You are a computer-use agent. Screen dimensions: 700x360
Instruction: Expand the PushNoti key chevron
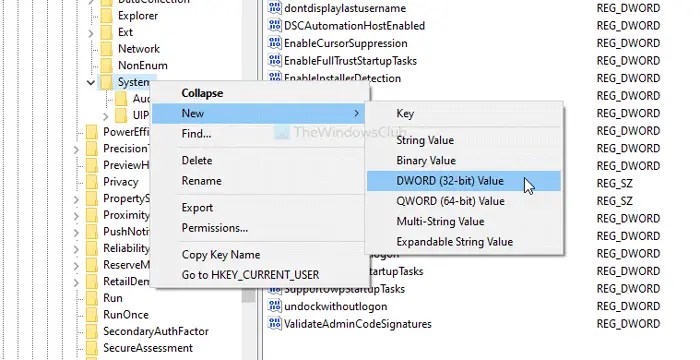(x=76, y=233)
